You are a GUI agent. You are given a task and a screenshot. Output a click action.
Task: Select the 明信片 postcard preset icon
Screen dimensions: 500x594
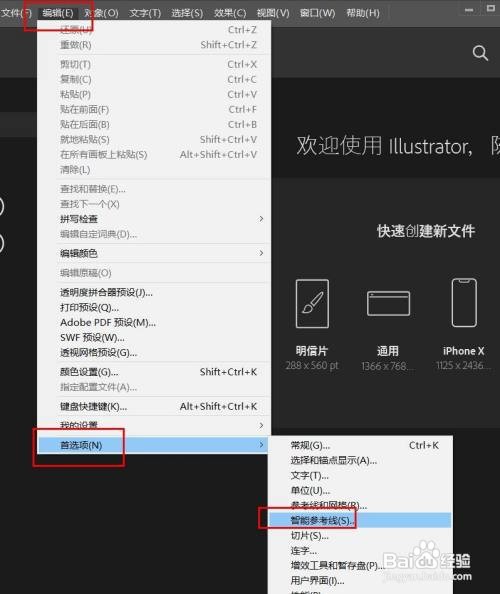312,303
